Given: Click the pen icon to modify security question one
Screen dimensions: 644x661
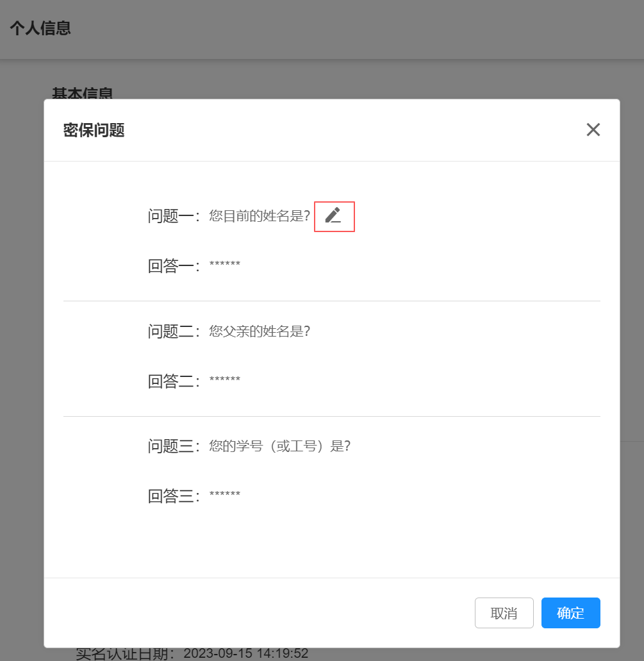Looking at the screenshot, I should 334,217.
